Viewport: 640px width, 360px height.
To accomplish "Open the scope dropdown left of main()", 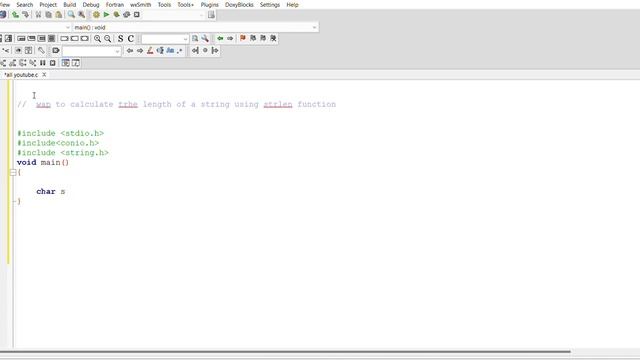I will (68, 27).
